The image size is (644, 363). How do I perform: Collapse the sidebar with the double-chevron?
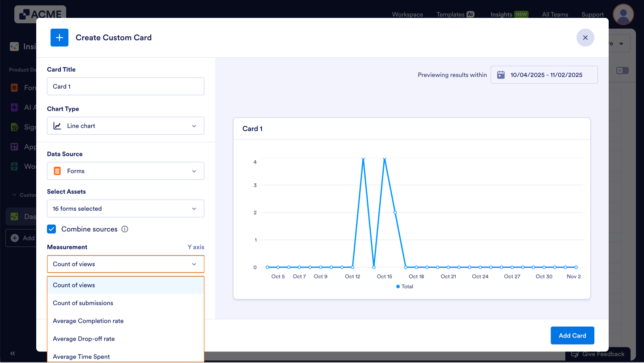[12, 353]
